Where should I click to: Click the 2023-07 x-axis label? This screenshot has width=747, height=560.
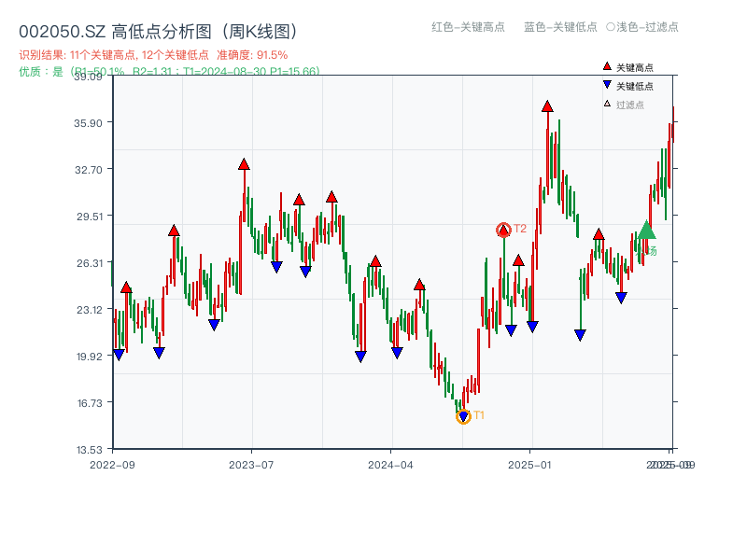pyautogui.click(x=251, y=465)
